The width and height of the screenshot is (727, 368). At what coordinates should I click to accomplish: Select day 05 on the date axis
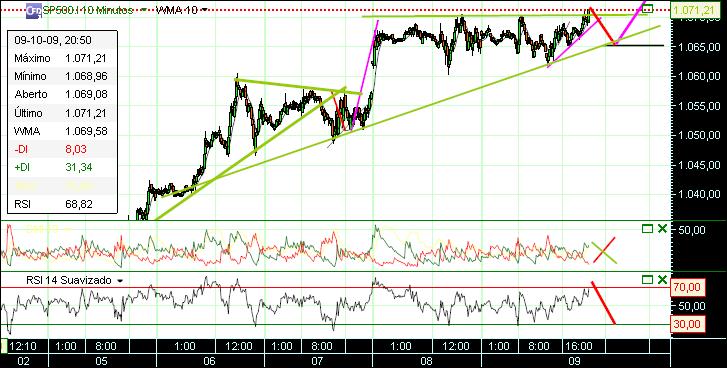click(102, 361)
